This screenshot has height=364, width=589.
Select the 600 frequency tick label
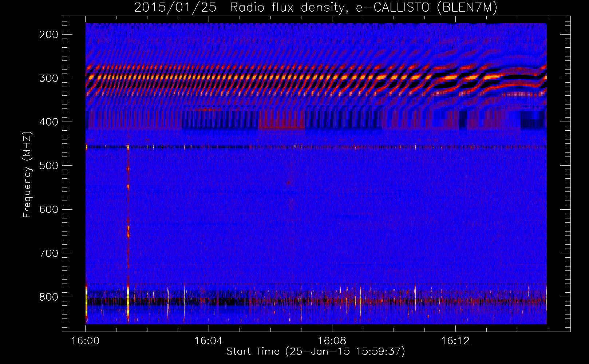[49, 209]
